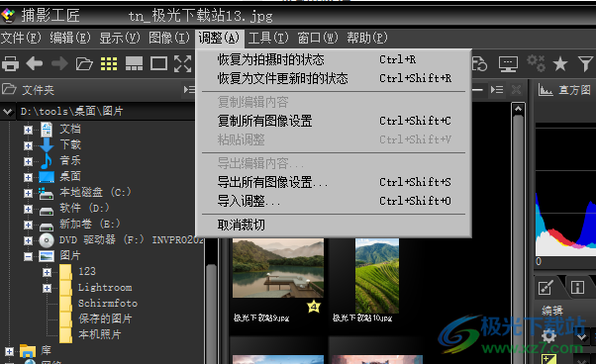Expand the 音乐 tree node
The width and height of the screenshot is (596, 364).
[28, 161]
